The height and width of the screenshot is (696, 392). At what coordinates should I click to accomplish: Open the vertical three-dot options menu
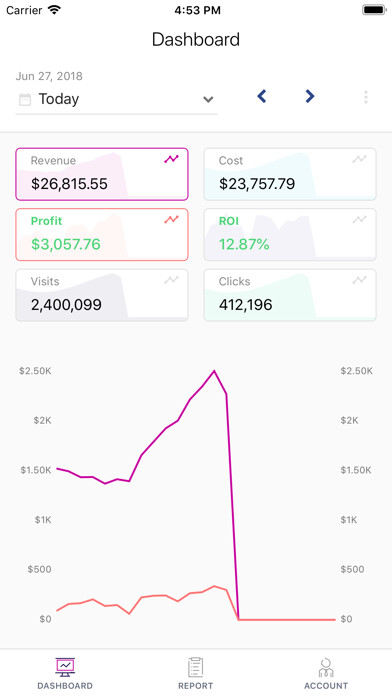[366, 97]
